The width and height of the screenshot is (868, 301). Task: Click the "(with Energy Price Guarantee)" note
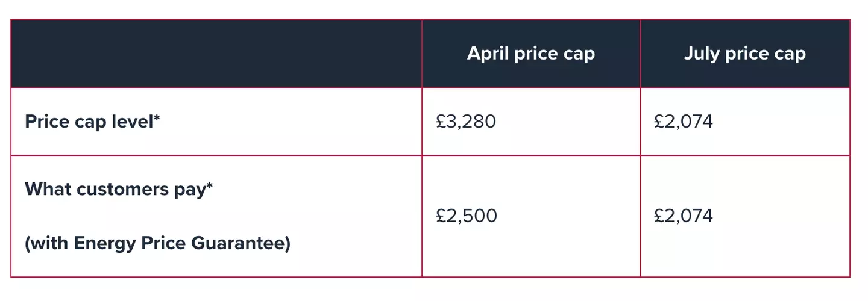point(157,244)
